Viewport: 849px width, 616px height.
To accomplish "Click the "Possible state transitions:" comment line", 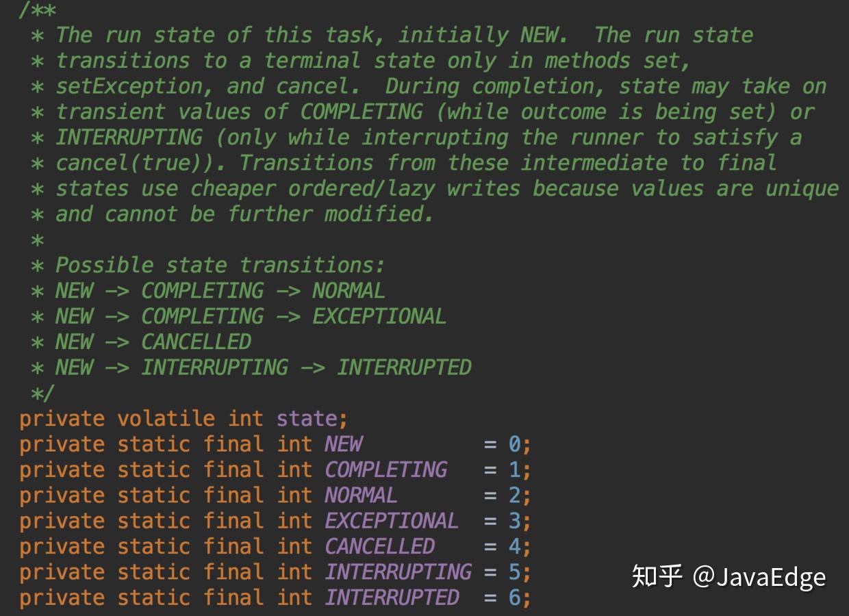I will click(x=220, y=265).
